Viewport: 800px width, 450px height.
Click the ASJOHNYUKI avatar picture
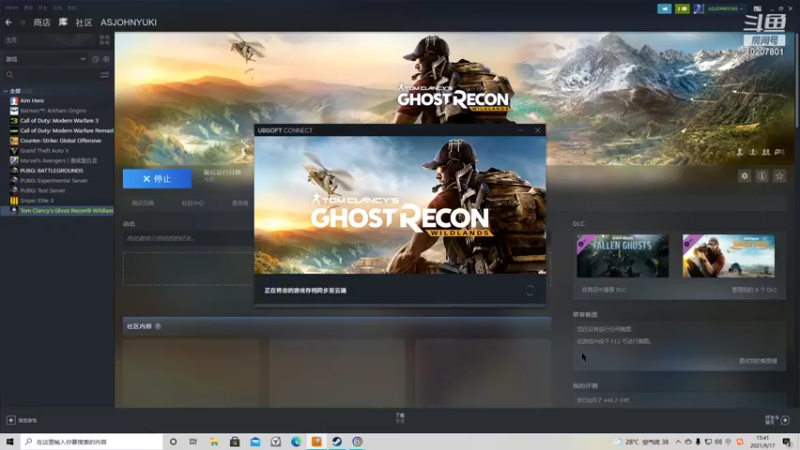pyautogui.click(x=698, y=9)
